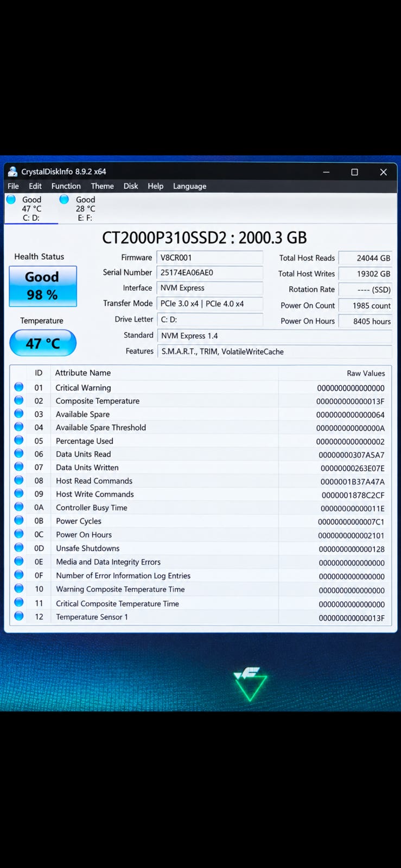401x868 pixels.
Task: Click status icon of Composite Temperature row
Action: 19,400
